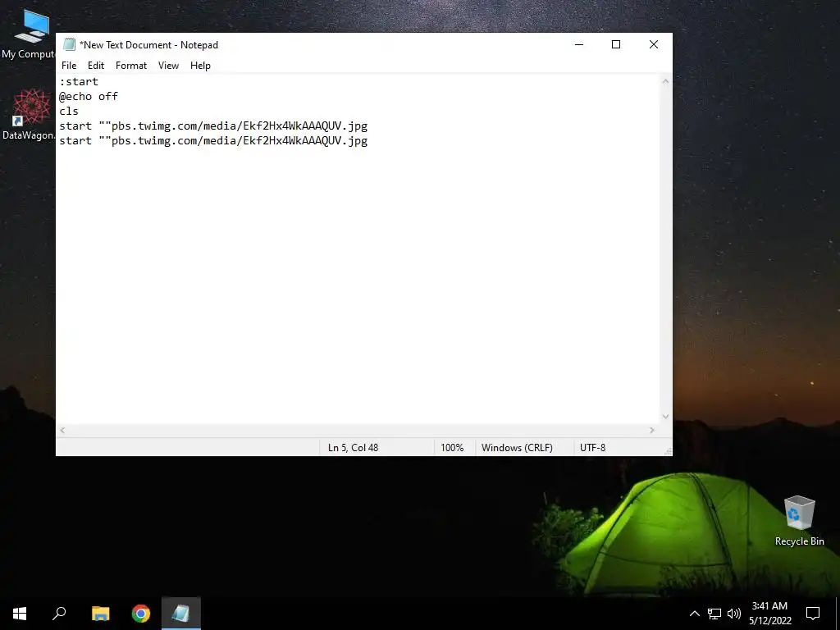Open the notification action center
This screenshot has width=840, height=630.
[x=813, y=614]
